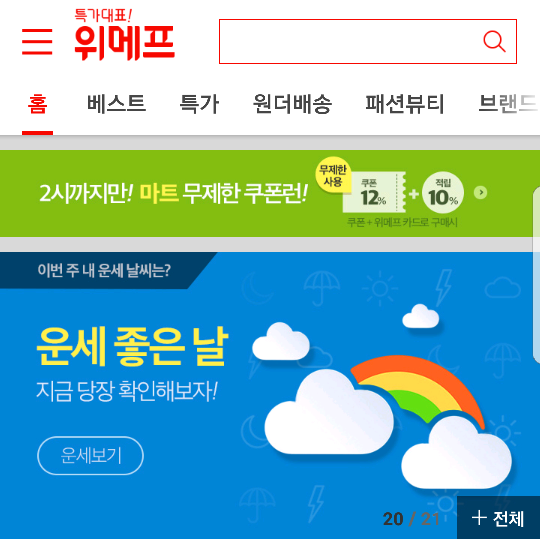Go to the 원더배송 tab
Image resolution: width=540 pixels, height=539 pixels.
(292, 103)
